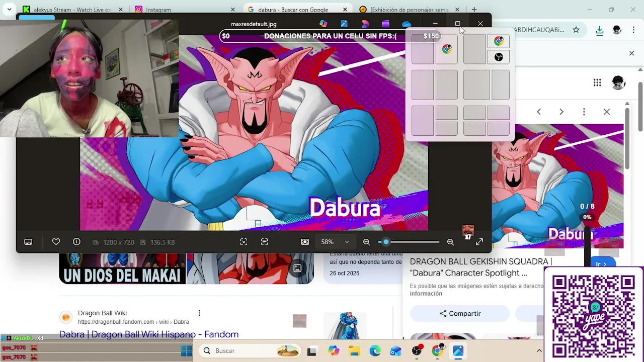
Task: Open more options in image preview panel
Action: point(584,112)
